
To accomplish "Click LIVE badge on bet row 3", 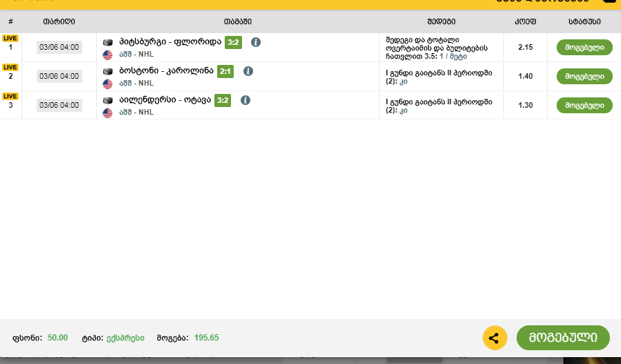I will click(x=10, y=96).
